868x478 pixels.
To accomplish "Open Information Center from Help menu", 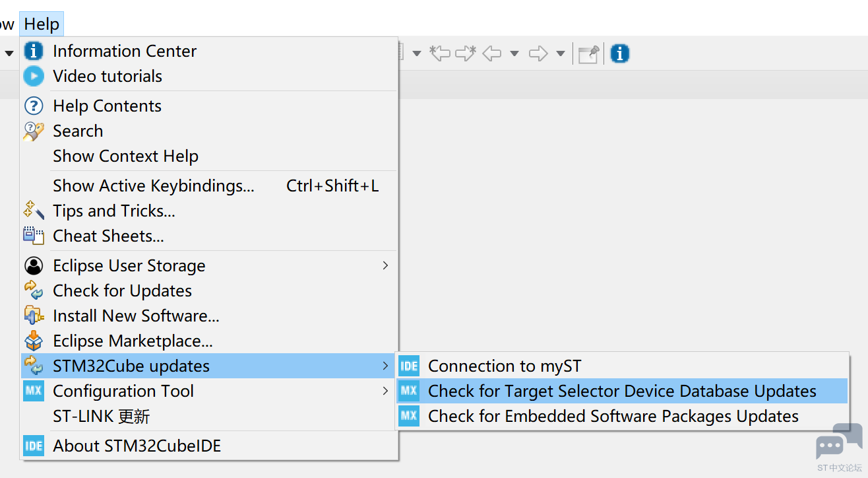I will point(209,51).
